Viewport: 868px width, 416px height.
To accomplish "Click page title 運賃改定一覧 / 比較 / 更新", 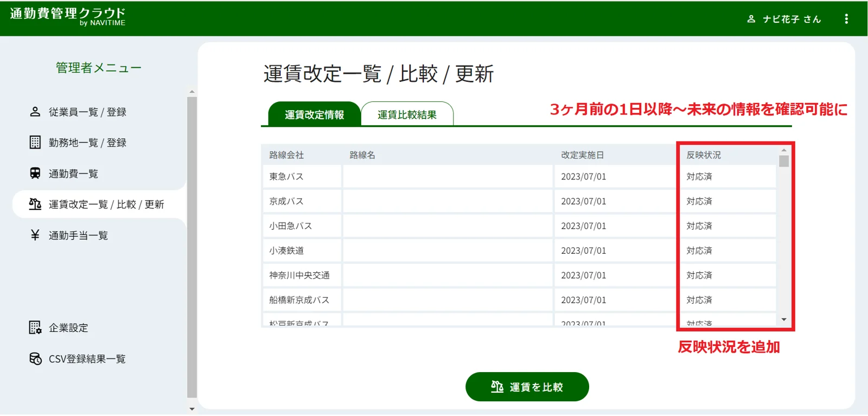I will tap(378, 74).
